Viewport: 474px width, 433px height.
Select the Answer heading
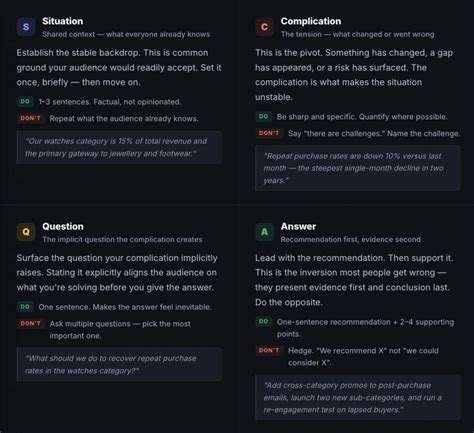(298, 226)
